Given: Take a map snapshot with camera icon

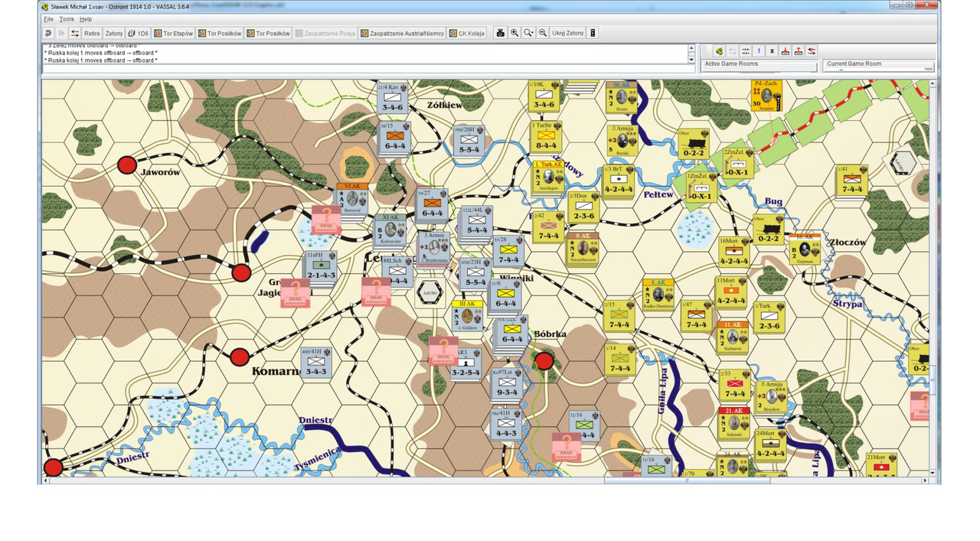Looking at the screenshot, I should click(x=501, y=33).
